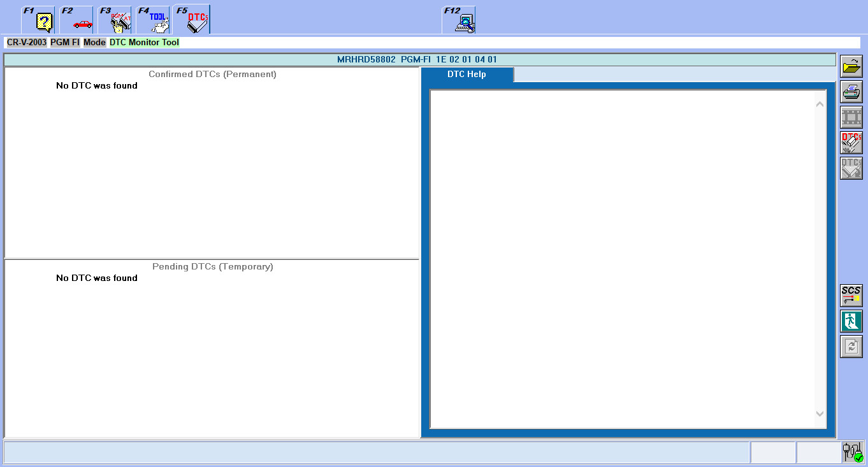The image size is (868, 467).
Task: Click the MRHRD58802 PGM-FI header bar
Action: pyautogui.click(x=420, y=60)
